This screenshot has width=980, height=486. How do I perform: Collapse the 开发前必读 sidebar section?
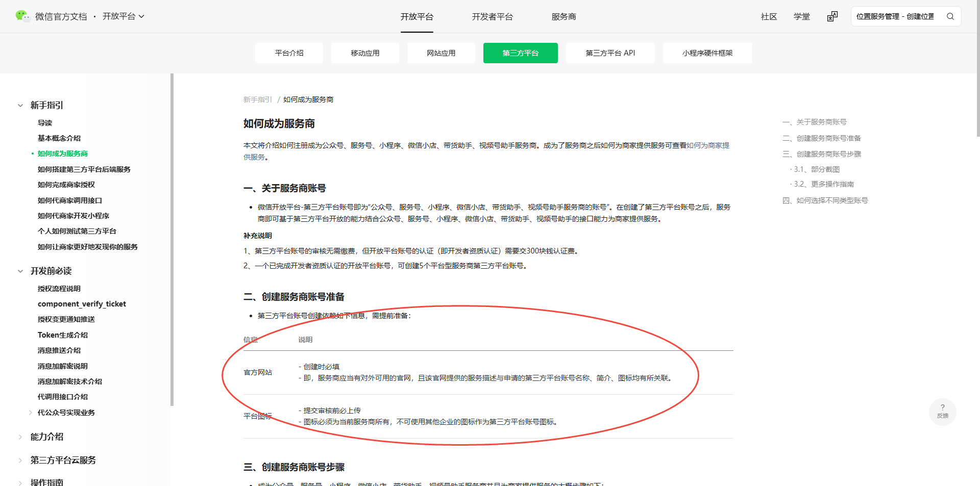pyautogui.click(x=20, y=271)
